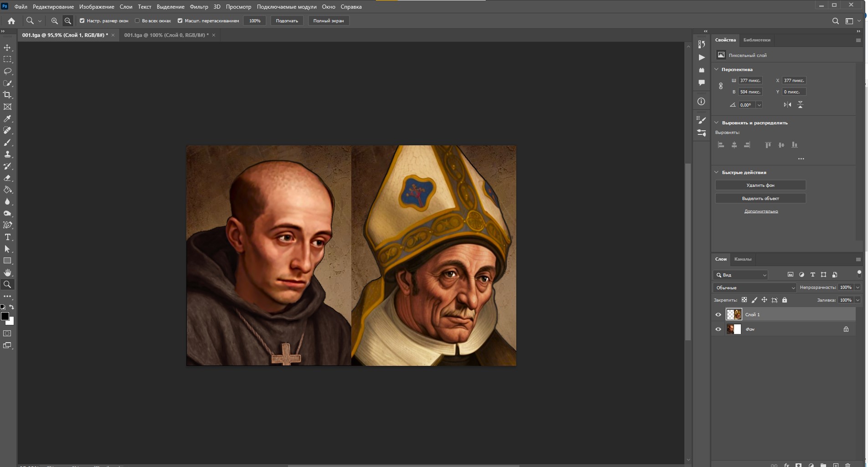Select the Brush tool

tap(7, 143)
